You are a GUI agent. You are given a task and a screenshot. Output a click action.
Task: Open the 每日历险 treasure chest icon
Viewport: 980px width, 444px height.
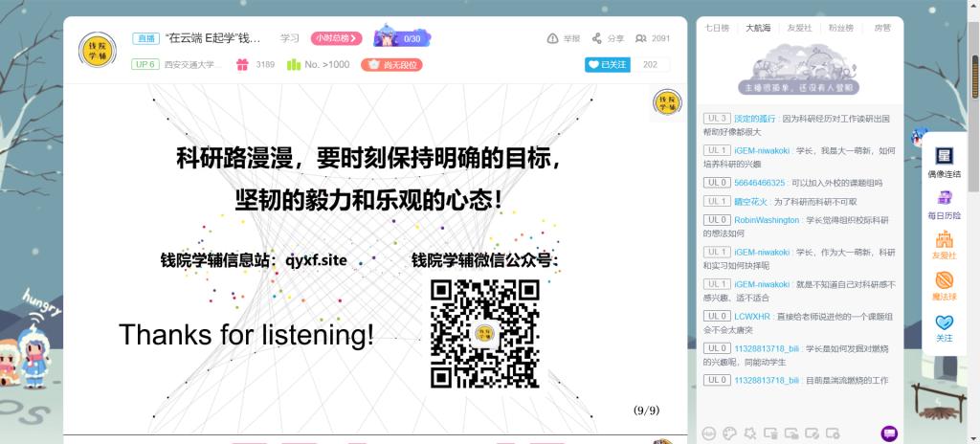click(944, 198)
